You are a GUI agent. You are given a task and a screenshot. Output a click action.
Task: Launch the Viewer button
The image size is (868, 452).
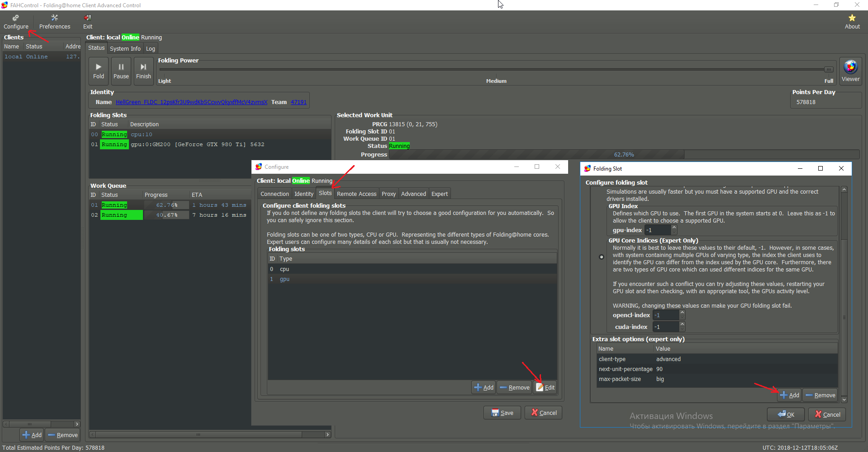click(x=850, y=71)
